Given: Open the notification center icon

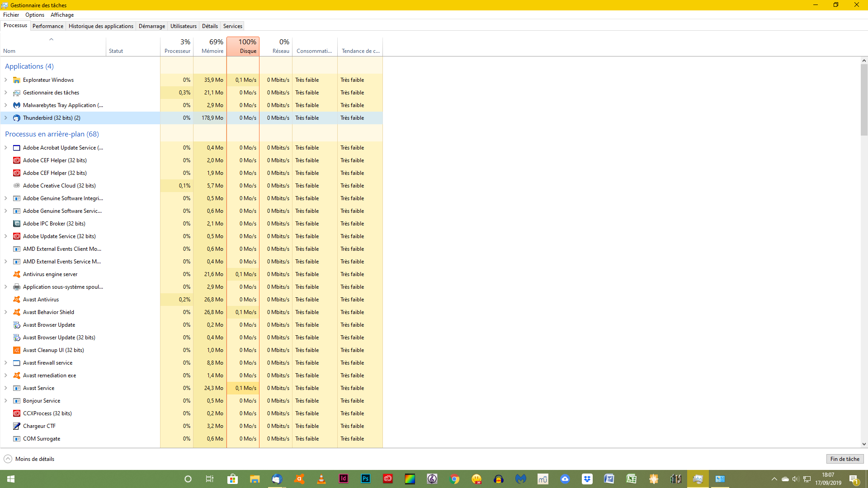Looking at the screenshot, I should point(854,479).
